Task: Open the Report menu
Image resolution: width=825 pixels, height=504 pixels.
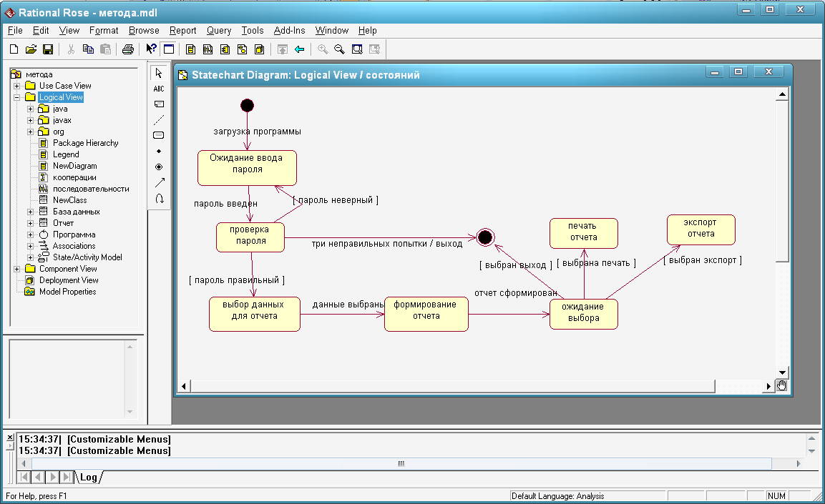Action: pos(182,31)
